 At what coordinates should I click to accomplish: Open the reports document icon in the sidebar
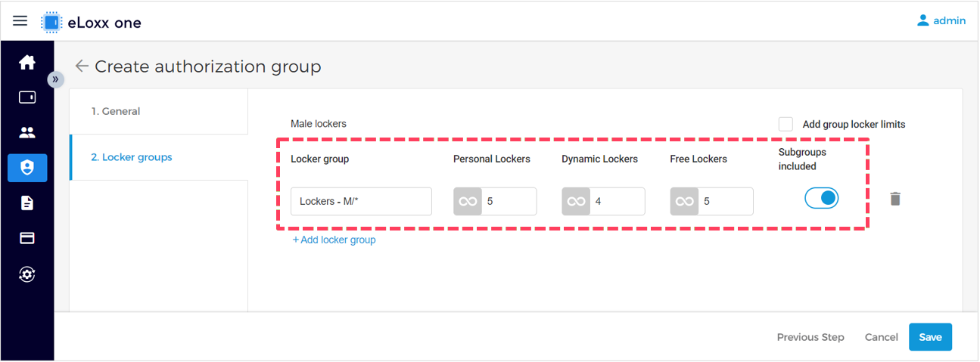pos(27,203)
